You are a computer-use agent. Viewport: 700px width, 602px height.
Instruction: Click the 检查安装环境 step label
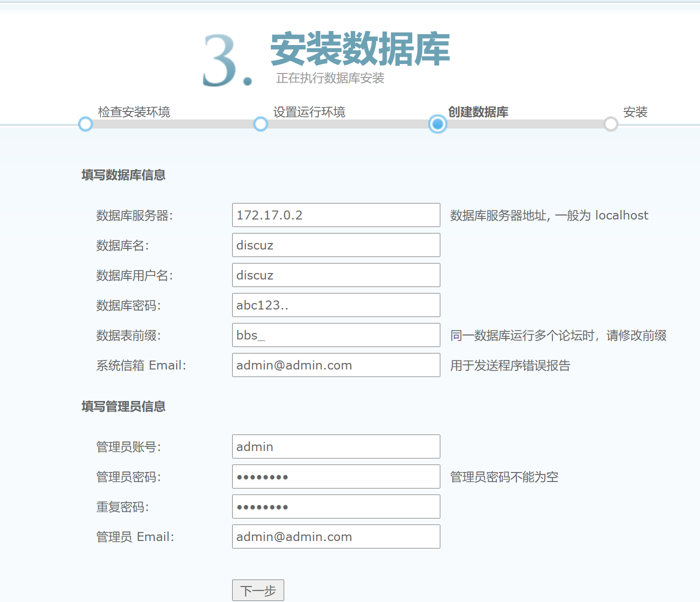pyautogui.click(x=134, y=112)
